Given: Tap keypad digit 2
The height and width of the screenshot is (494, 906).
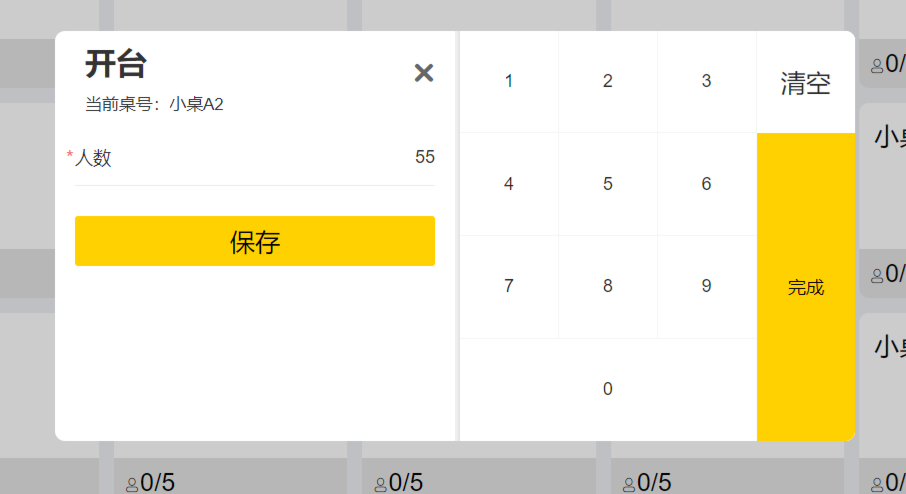Looking at the screenshot, I should (x=608, y=81).
